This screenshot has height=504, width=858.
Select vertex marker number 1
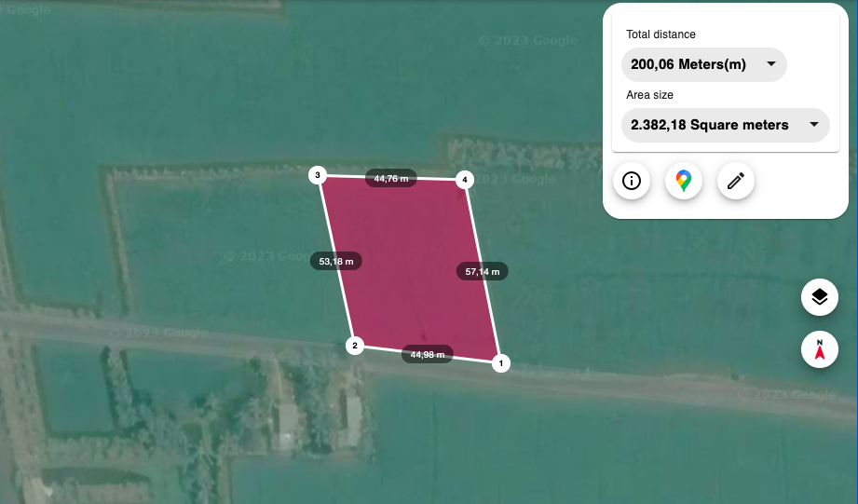(x=500, y=363)
